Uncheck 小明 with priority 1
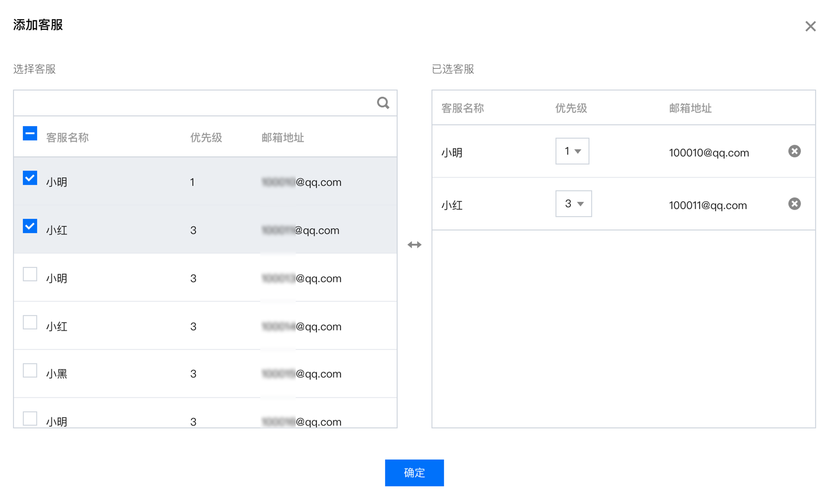The height and width of the screenshot is (504, 833). [30, 178]
